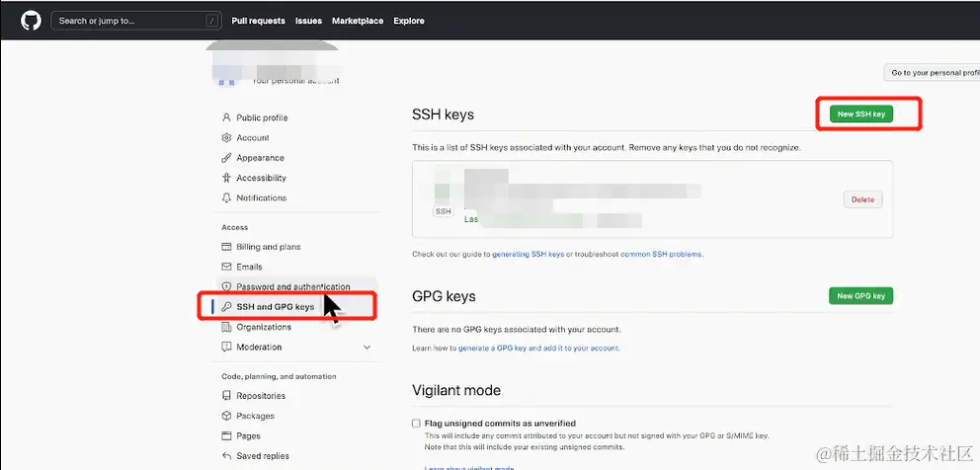Click the package icon beside Packages

click(x=226, y=416)
